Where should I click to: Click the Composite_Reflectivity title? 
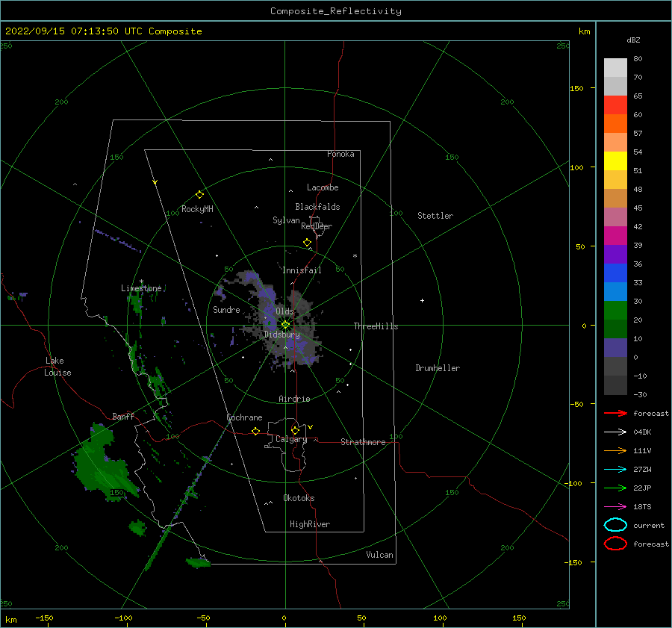pos(336,11)
